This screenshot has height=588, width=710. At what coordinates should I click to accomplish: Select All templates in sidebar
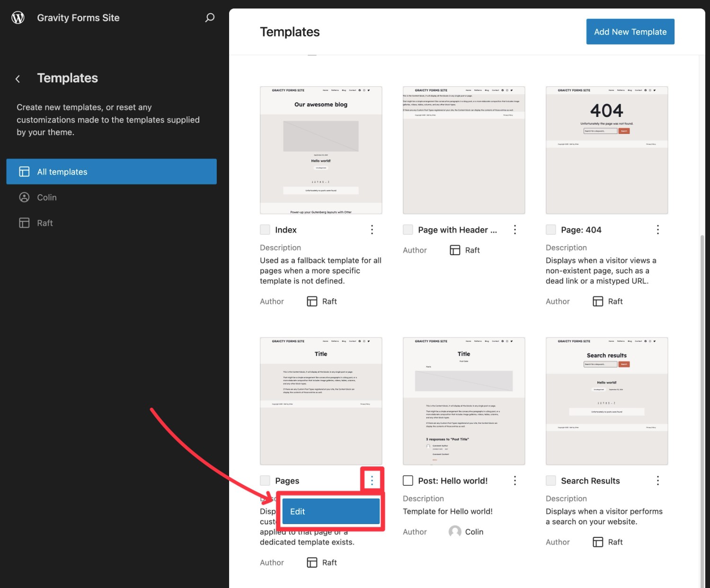pos(112,172)
